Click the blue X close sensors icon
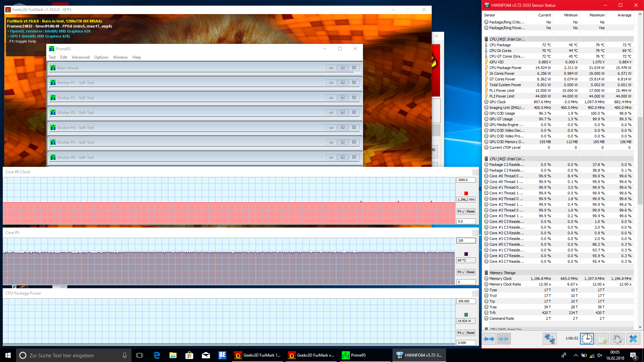The width and height of the screenshot is (644, 362). coord(633,339)
